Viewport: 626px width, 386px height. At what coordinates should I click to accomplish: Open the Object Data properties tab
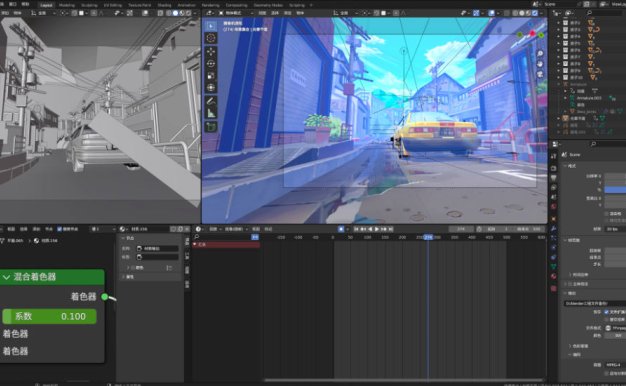tap(554, 267)
